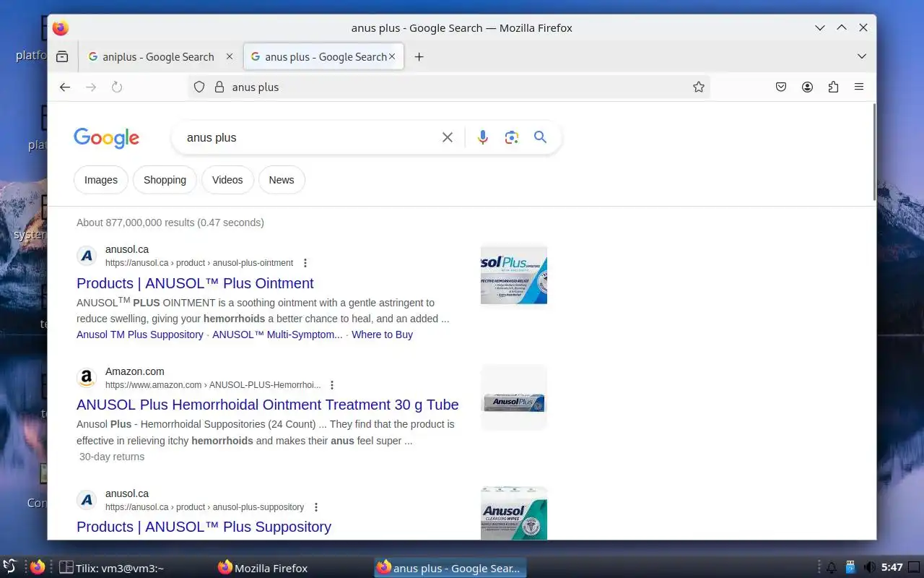The height and width of the screenshot is (578, 924).
Task: Click the Amazon.com site name text
Action: pos(135,371)
